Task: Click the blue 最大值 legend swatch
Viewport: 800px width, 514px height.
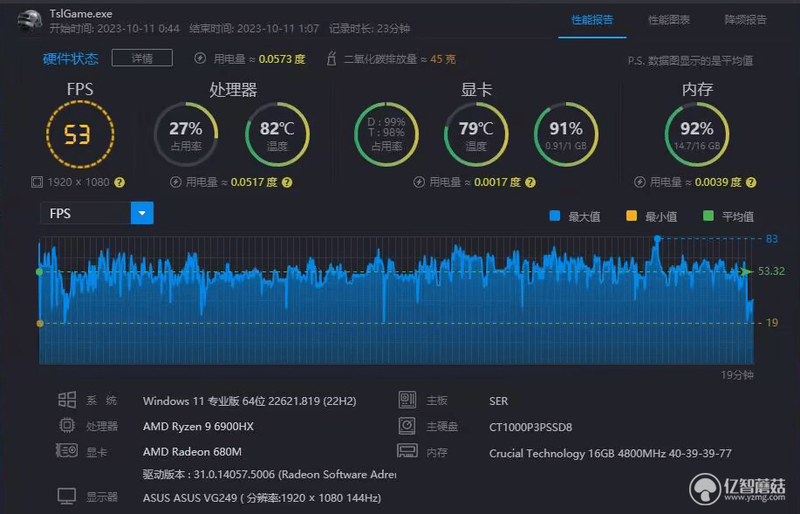Action: coord(555,216)
